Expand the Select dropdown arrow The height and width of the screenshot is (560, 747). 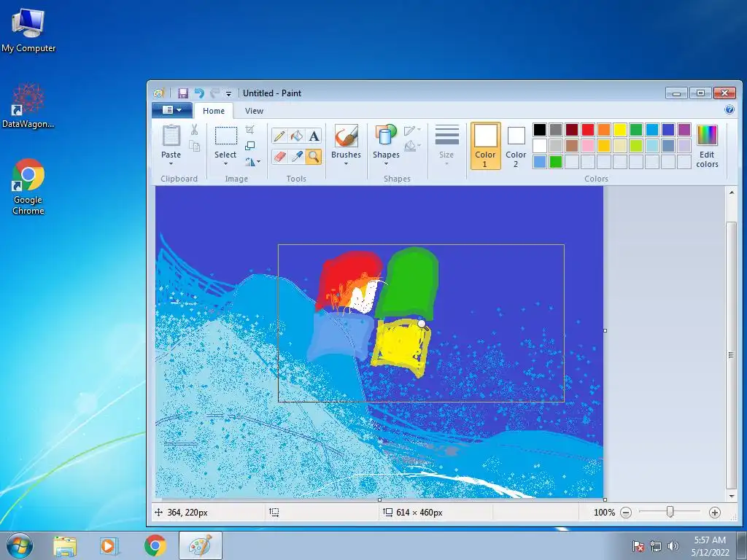[x=226, y=164]
